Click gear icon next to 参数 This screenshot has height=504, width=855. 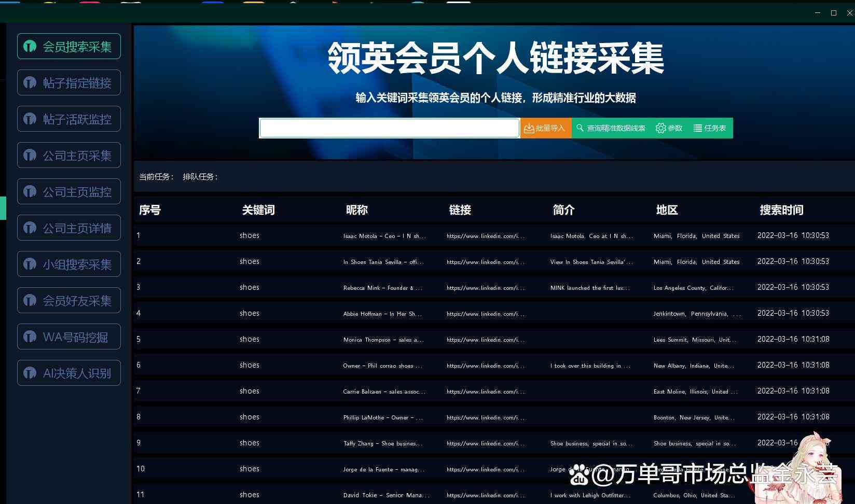coord(660,128)
